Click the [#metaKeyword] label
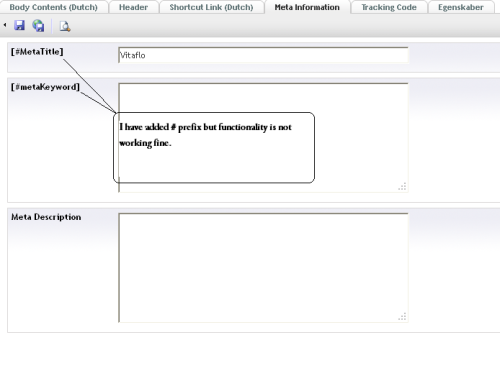This screenshot has width=500, height=368. click(45, 87)
